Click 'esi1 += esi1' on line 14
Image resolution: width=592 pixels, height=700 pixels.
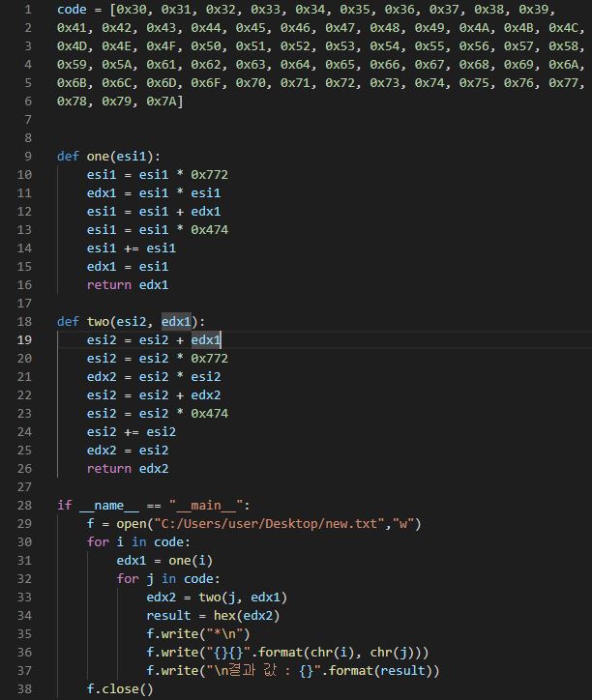click(x=132, y=248)
